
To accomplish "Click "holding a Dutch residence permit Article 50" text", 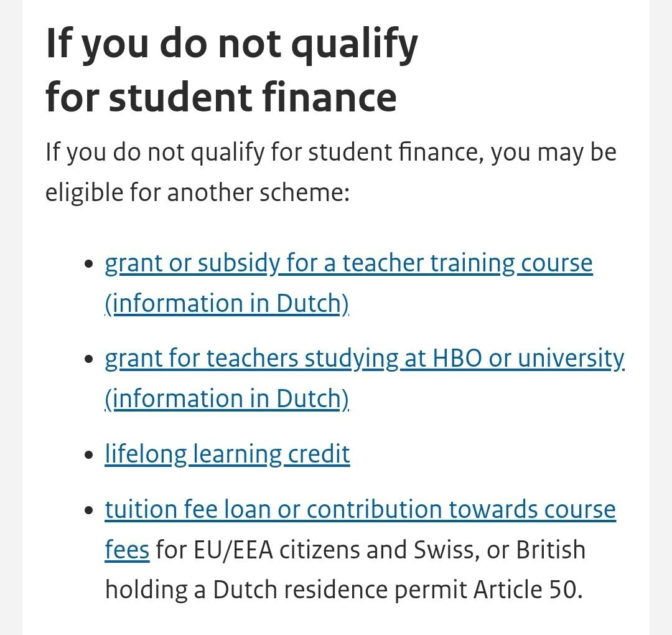I will pos(343,590).
